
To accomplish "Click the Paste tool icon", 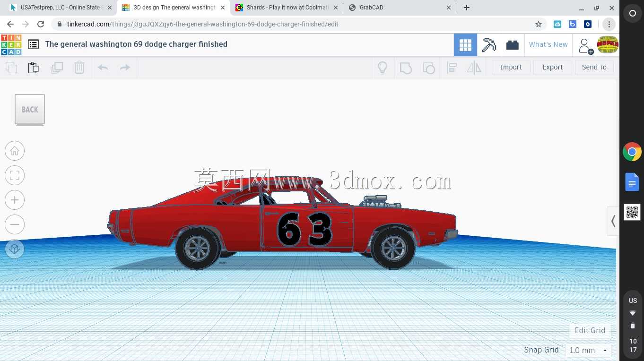I will pyautogui.click(x=34, y=68).
